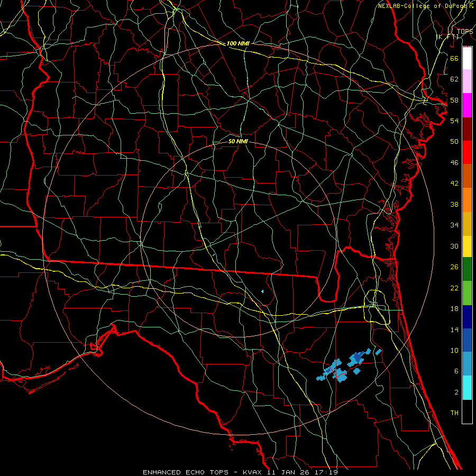Select the dark green legend swatch
This screenshot has height=476, width=476.
[x=467, y=269]
